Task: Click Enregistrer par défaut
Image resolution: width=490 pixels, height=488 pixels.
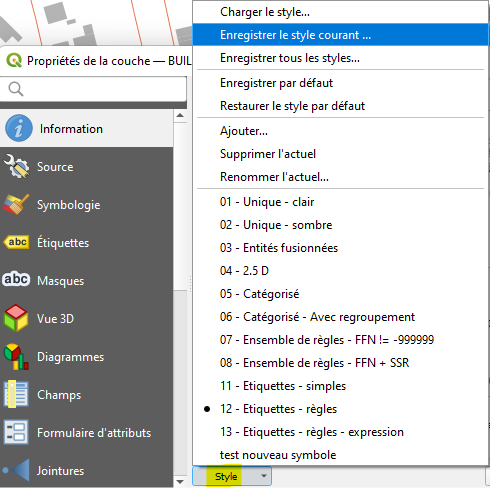Action: click(340, 83)
